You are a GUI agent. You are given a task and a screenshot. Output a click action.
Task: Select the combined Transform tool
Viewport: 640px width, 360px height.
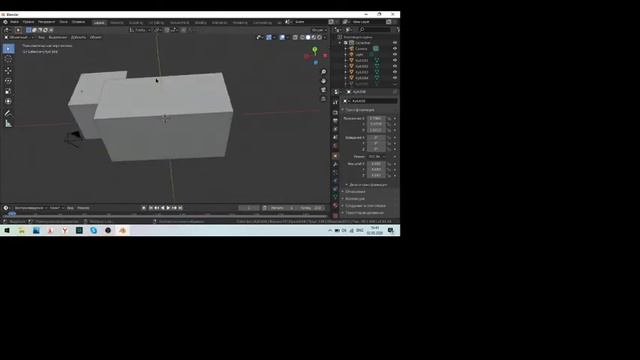[x=9, y=101]
